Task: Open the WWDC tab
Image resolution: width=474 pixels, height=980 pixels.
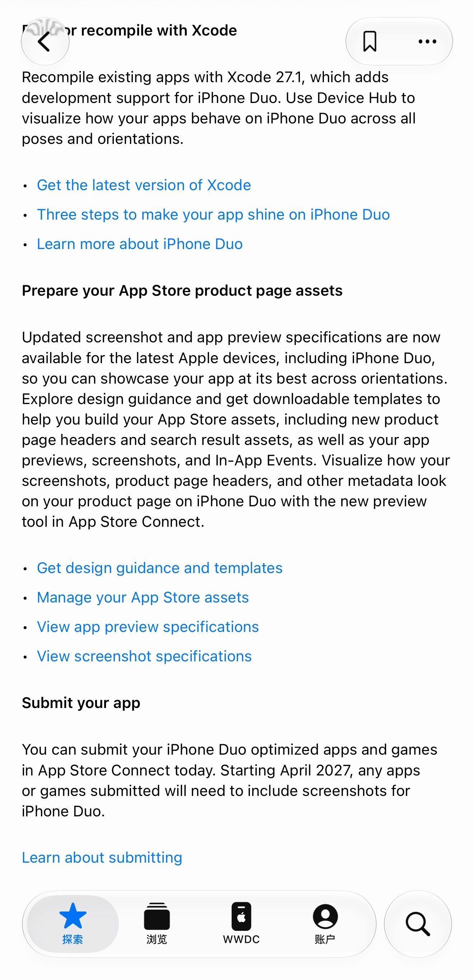Action: [x=241, y=924]
